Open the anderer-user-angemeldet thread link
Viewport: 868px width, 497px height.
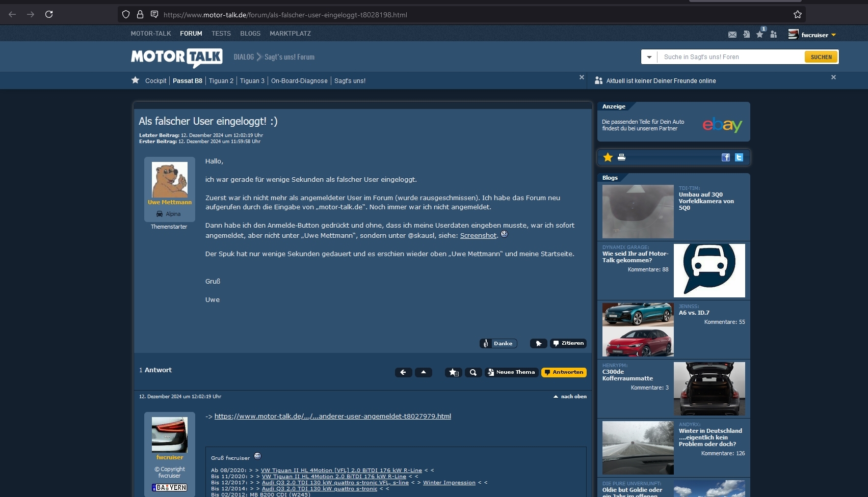[x=333, y=416]
